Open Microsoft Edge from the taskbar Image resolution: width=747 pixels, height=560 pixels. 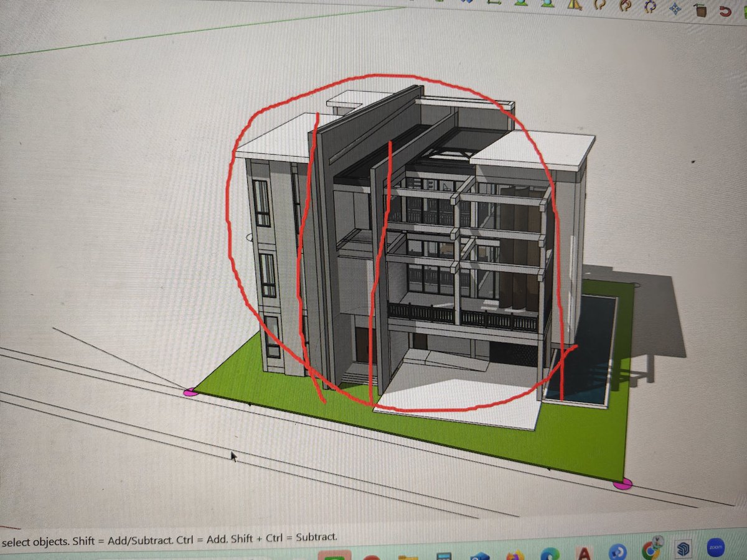550,553
